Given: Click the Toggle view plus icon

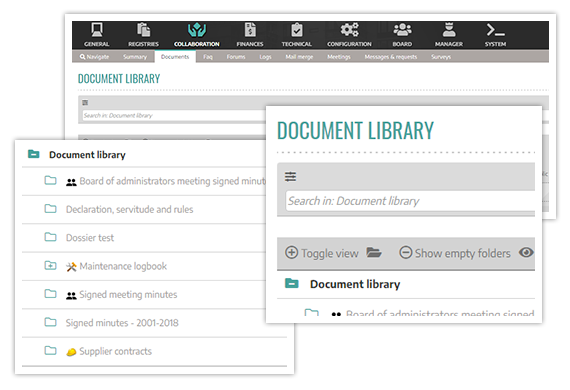Looking at the screenshot, I should [x=292, y=253].
